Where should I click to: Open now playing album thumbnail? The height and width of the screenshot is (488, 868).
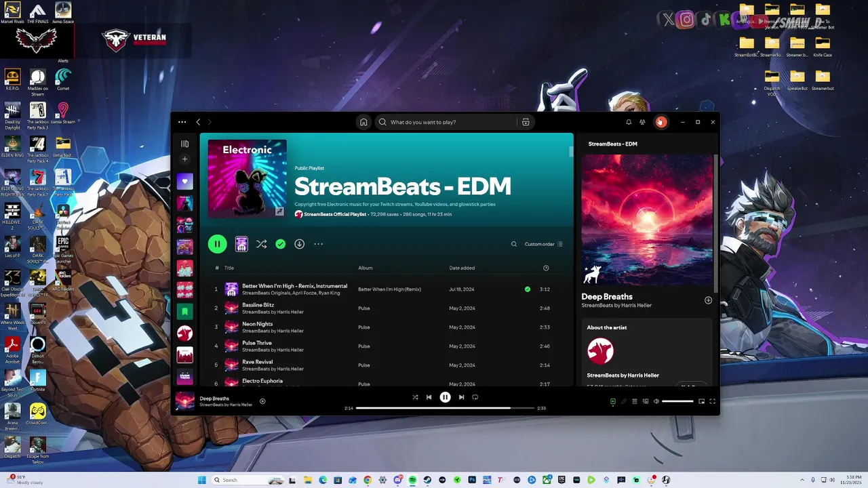184,401
